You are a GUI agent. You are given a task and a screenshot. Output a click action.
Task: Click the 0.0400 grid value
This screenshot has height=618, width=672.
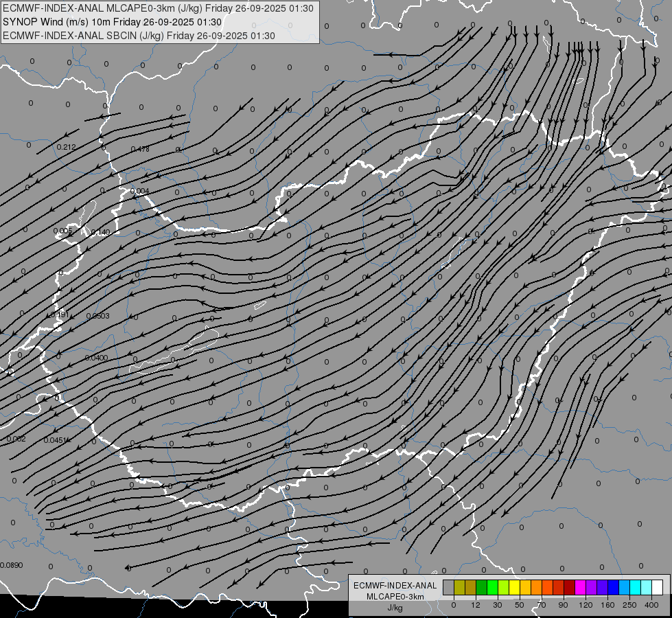click(x=96, y=358)
